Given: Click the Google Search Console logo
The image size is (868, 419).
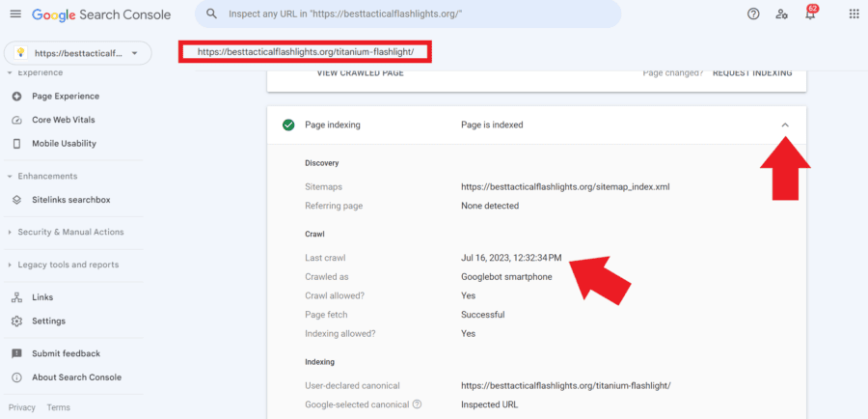Looking at the screenshot, I should (101, 15).
